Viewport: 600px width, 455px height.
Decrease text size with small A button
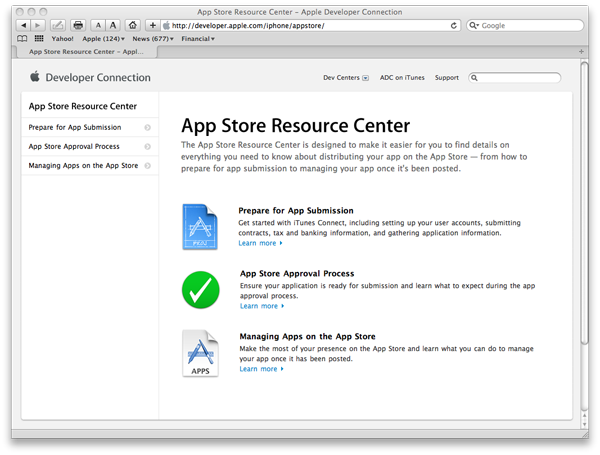[x=98, y=26]
